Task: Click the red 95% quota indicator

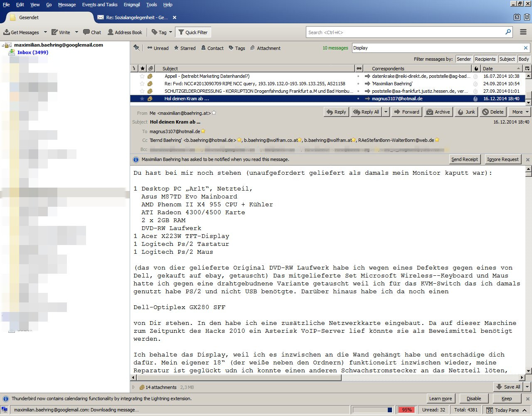Action: 407,410
